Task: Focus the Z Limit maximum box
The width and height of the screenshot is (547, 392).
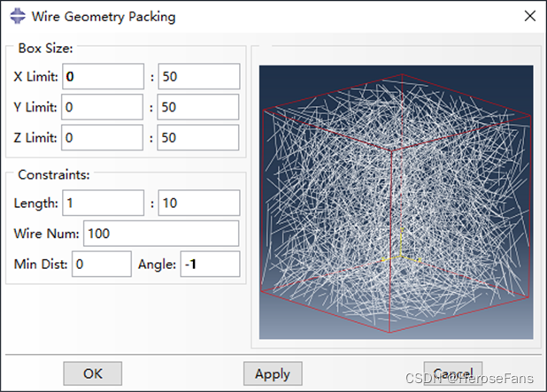Action: click(x=198, y=137)
